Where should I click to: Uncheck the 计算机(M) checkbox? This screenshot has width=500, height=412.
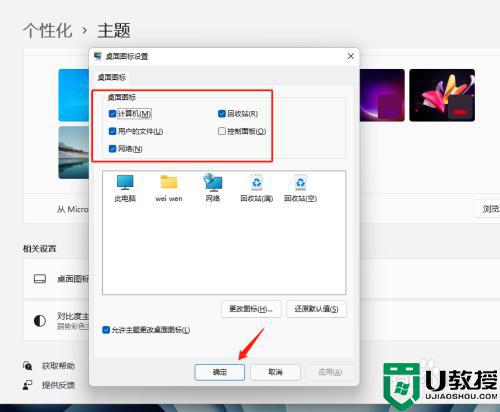[112, 114]
